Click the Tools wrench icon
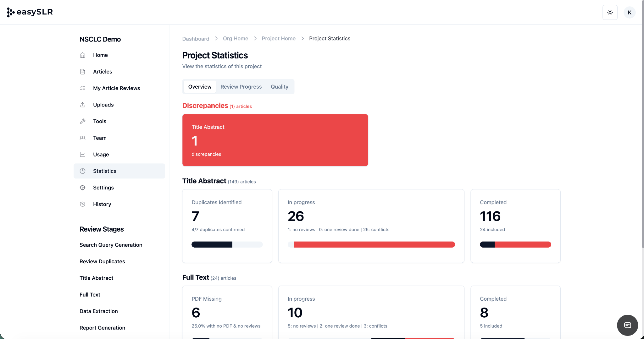 pyautogui.click(x=83, y=121)
